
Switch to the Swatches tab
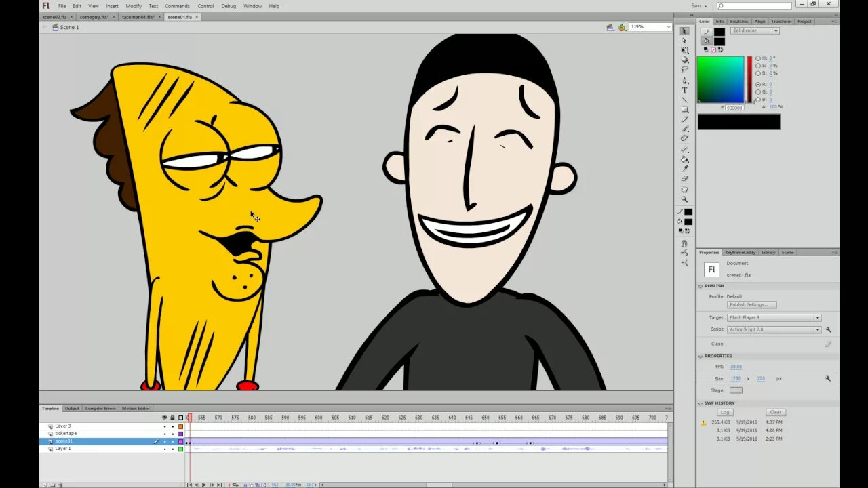pyautogui.click(x=739, y=21)
